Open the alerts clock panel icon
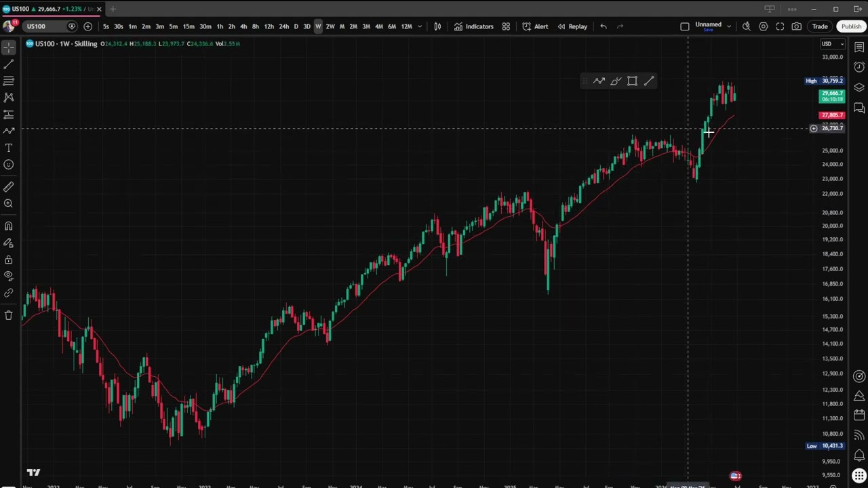The width and height of the screenshot is (868, 488). click(x=859, y=67)
